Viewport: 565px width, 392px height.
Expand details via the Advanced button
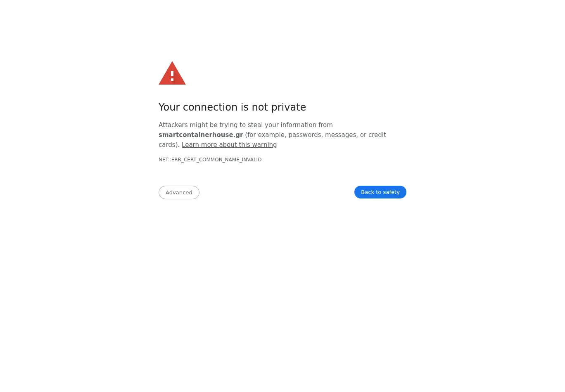tap(179, 192)
